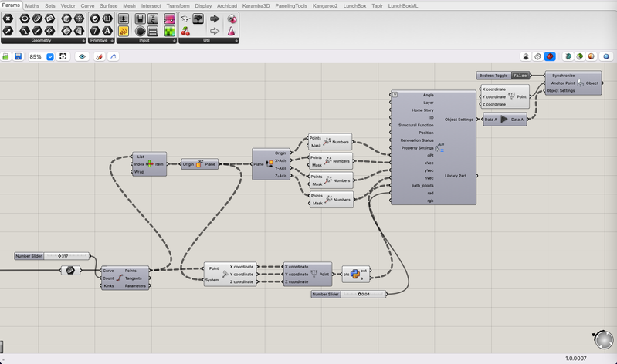Open the Kangaroo2 tab
The height and width of the screenshot is (364, 617).
pos(324,5)
